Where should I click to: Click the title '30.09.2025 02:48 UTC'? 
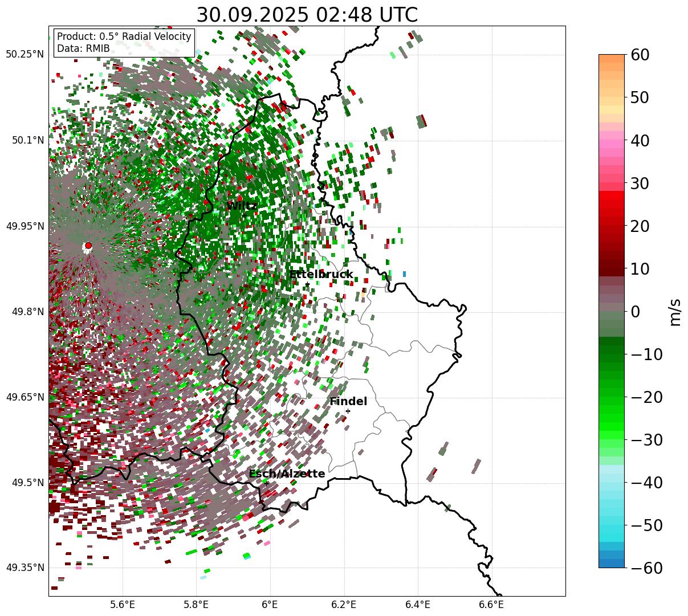point(307,15)
